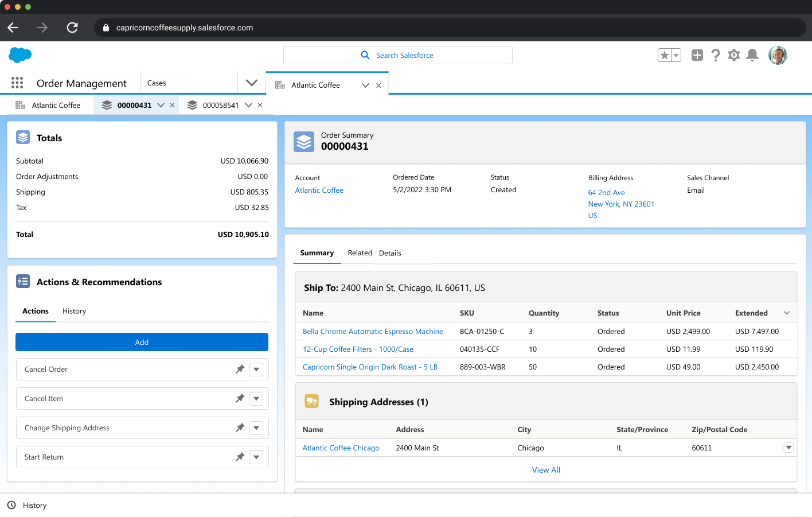The width and height of the screenshot is (812, 517).
Task: Click the View All shipping addresses link
Action: (546, 470)
